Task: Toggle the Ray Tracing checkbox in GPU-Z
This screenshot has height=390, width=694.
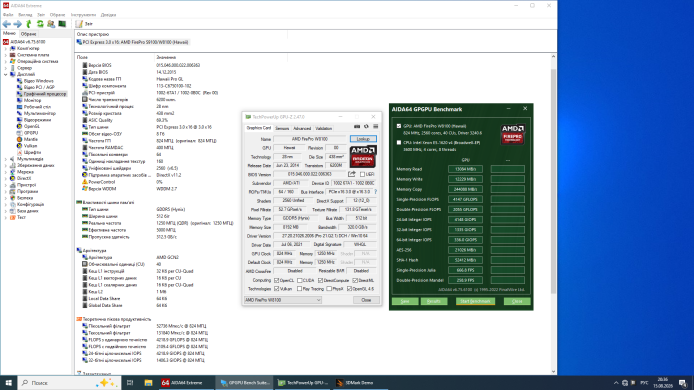Action: coord(300,289)
